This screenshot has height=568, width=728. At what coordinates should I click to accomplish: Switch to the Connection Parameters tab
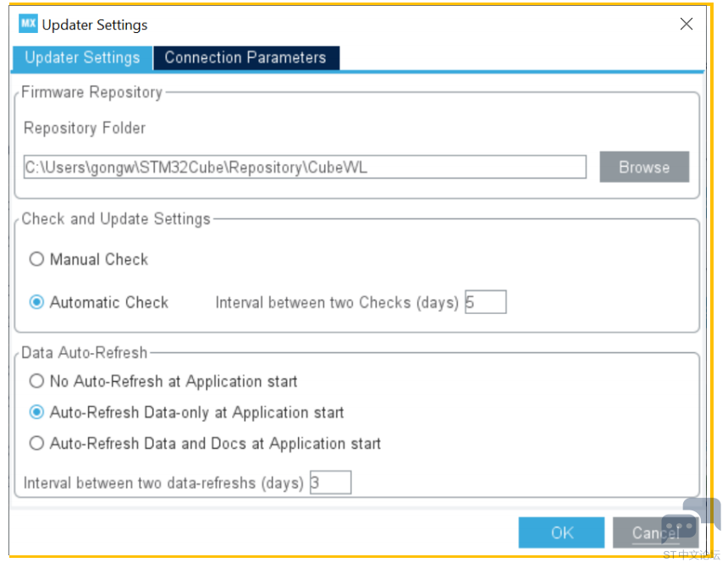(x=246, y=58)
